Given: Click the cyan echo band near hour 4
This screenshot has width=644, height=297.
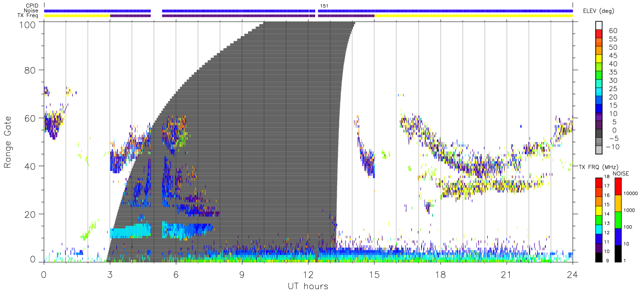Looking at the screenshot, I should [130, 232].
